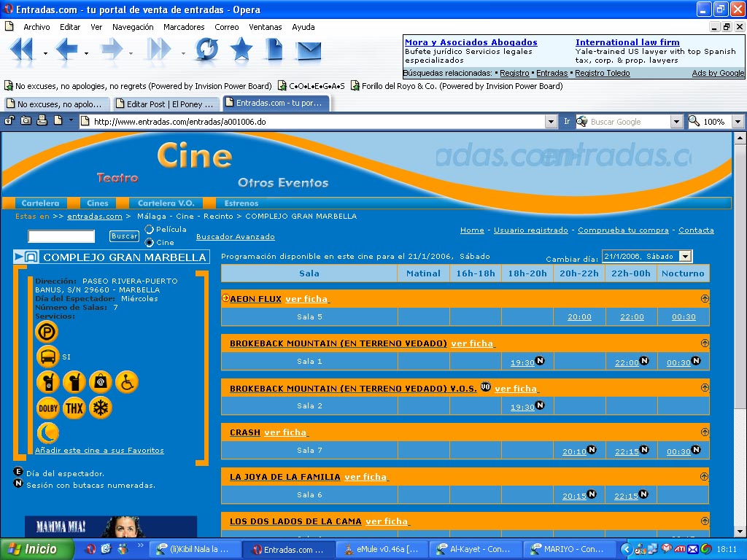Click the page scrollbar down arrow
Viewport: 747px width, 560px height.
coord(740,532)
